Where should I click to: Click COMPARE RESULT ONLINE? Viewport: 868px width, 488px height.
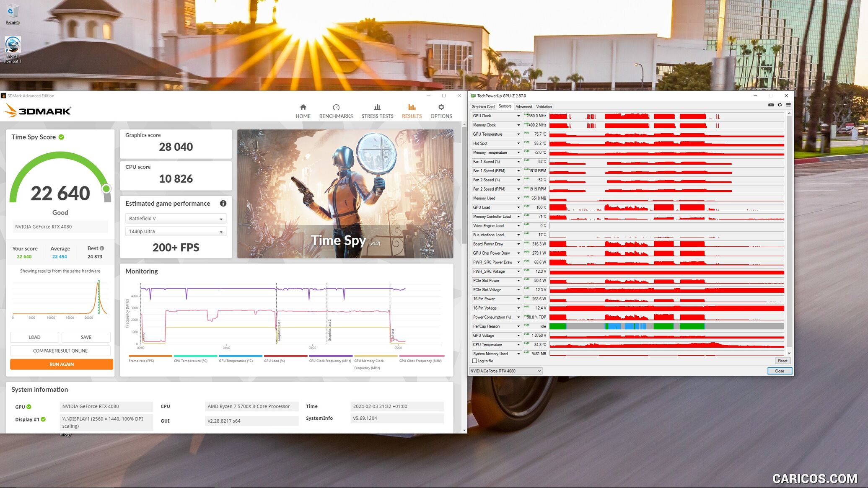[60, 351]
